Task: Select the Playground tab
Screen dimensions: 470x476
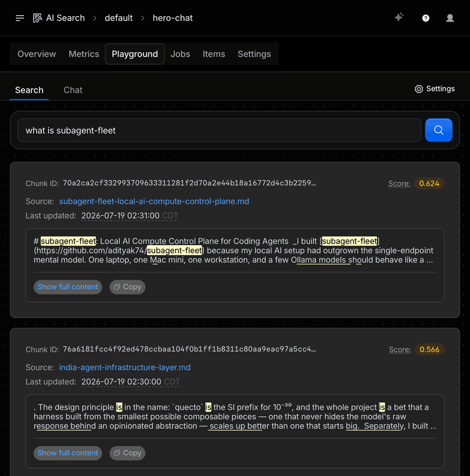Action: (135, 54)
